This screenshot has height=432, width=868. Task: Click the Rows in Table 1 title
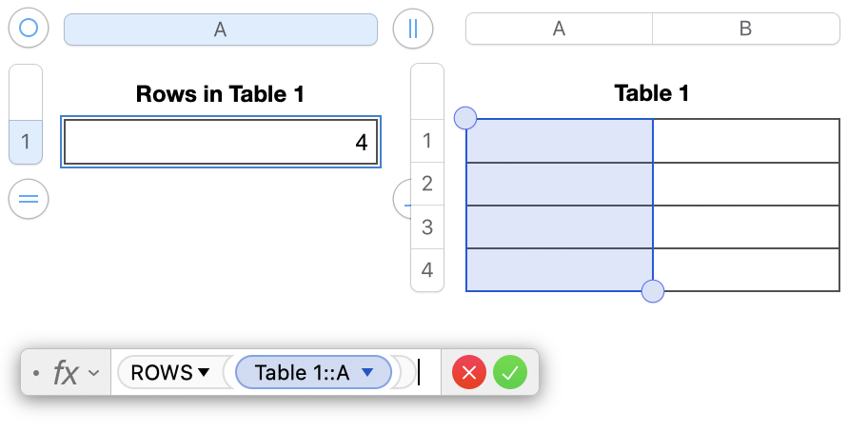click(220, 93)
